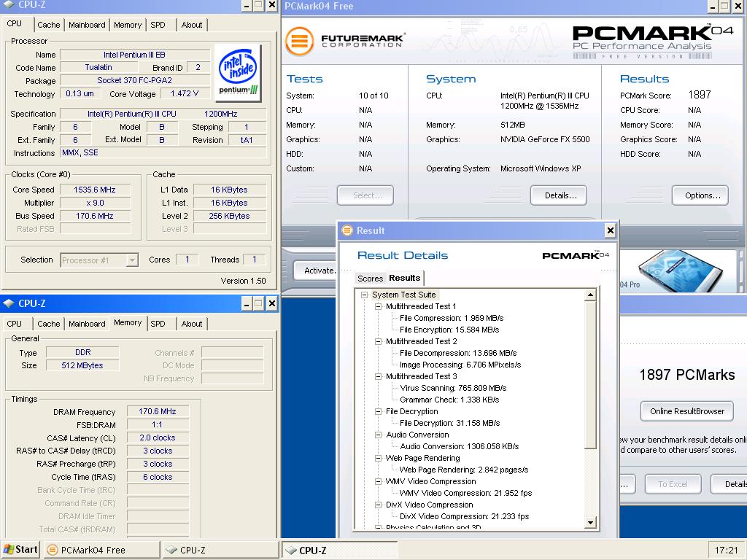Collapse the File Decryption node
The width and height of the screenshot is (747, 560).
point(379,411)
